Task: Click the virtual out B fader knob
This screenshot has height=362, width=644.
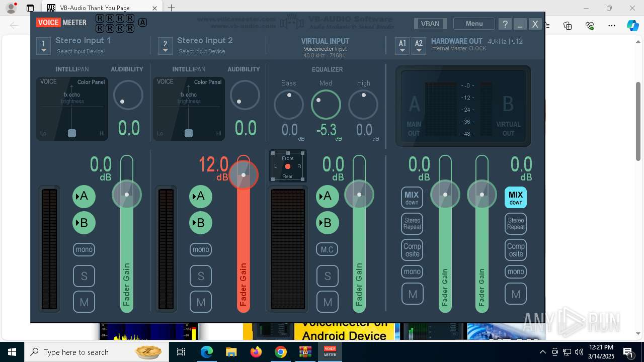Action: click(482, 194)
